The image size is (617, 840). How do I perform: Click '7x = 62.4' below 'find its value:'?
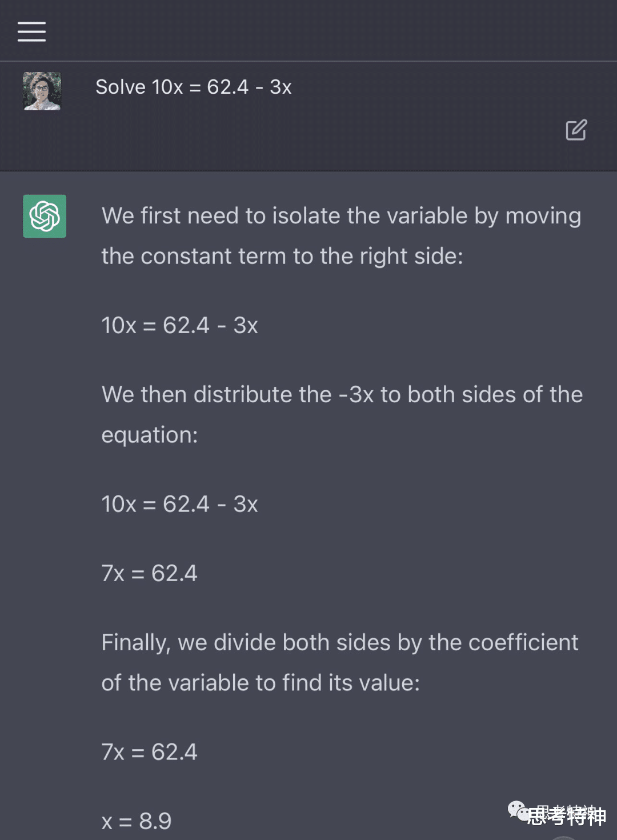149,752
